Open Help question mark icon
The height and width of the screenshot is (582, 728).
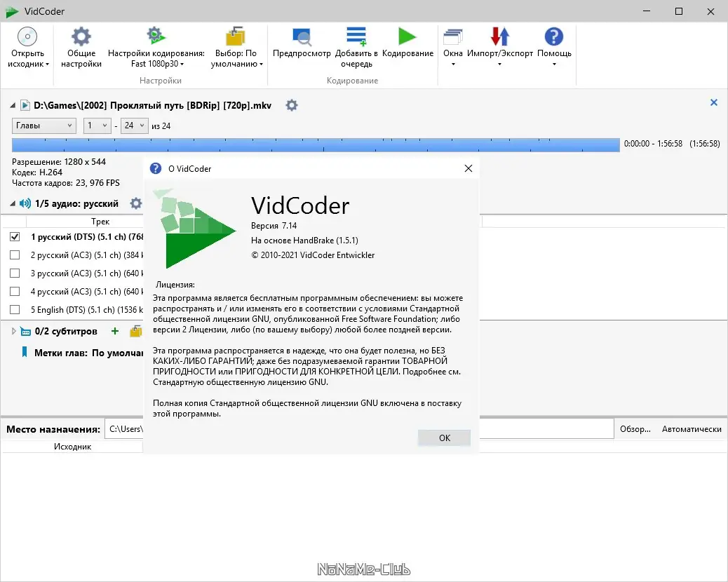[554, 36]
